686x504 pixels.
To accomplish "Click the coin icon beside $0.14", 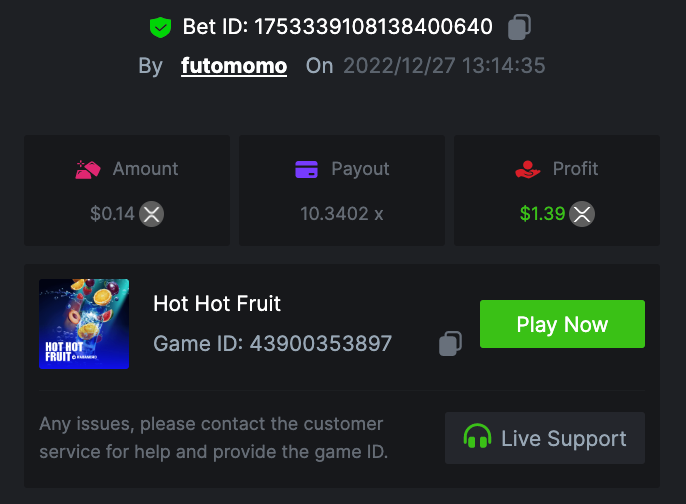I will point(151,213).
